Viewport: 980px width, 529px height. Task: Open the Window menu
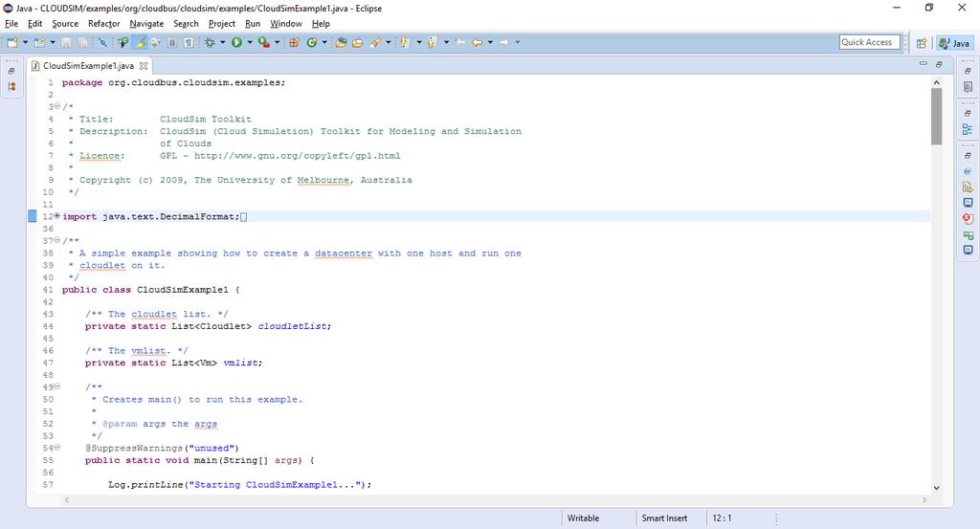point(285,24)
